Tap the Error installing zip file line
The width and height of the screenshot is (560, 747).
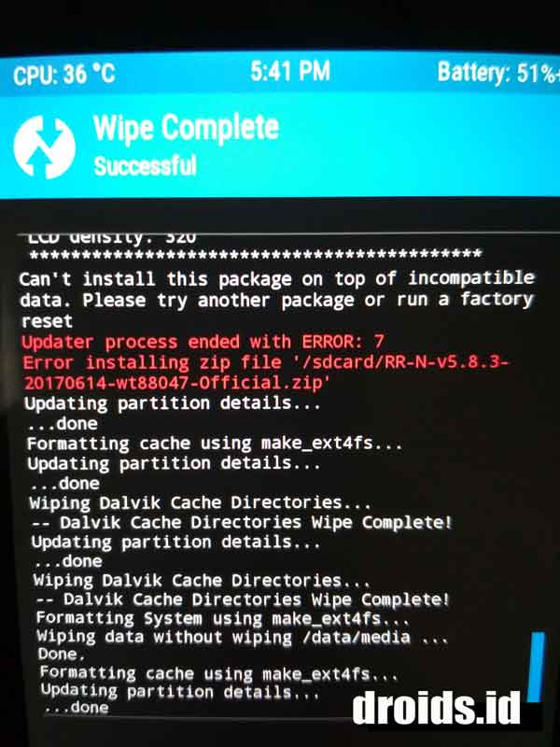coord(266,362)
